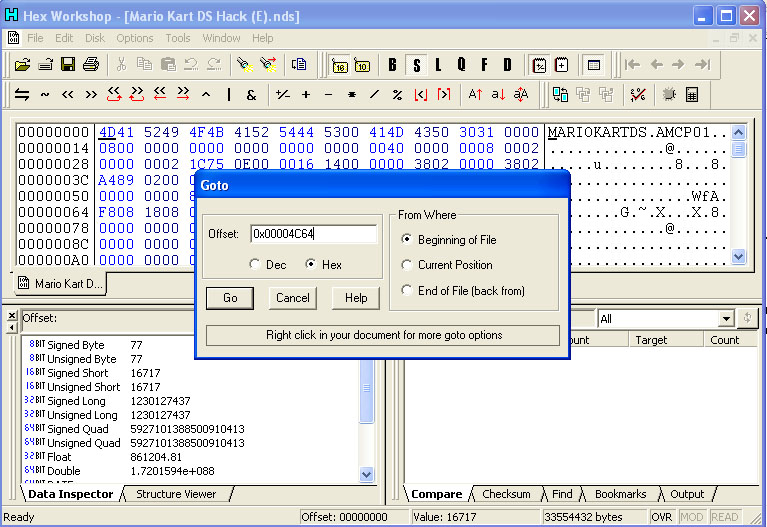Click the Find flashlight icon
Viewport: 767px width, 527px height.
tap(245, 65)
